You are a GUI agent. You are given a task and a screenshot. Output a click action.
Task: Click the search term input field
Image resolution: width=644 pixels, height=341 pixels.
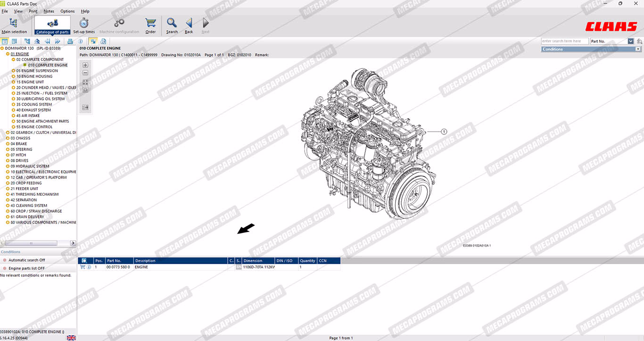click(x=565, y=41)
